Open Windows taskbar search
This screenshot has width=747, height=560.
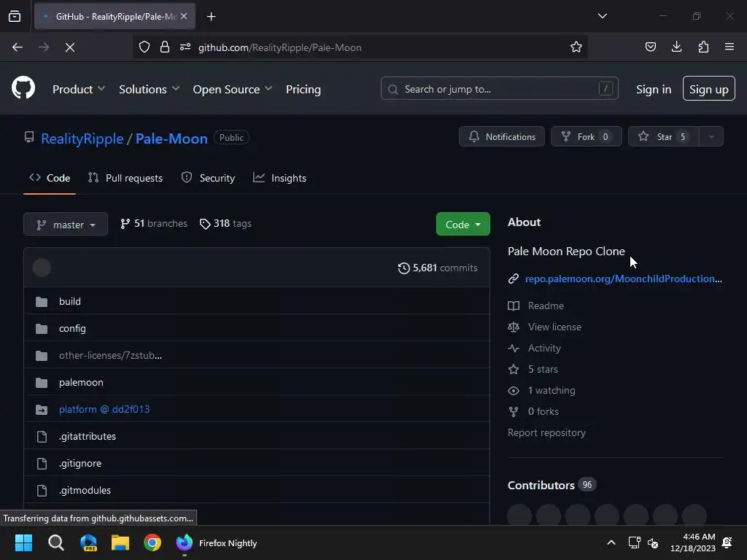(55, 542)
